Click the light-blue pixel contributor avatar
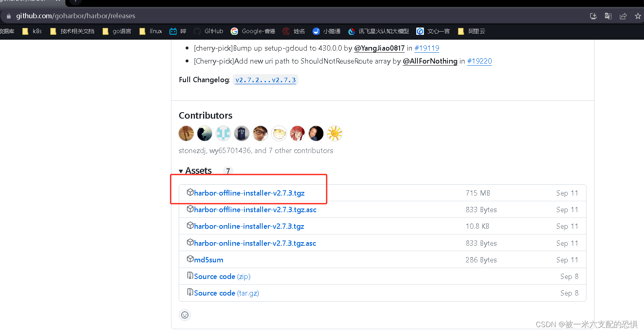 223,133
